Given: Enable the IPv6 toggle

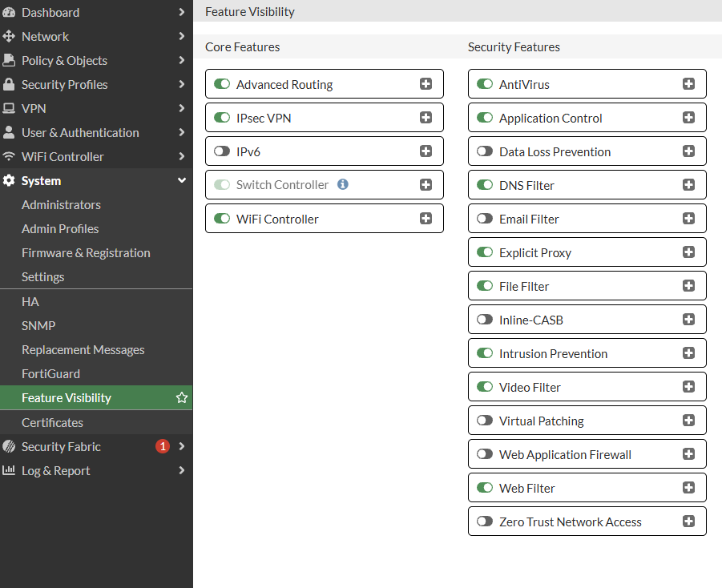Looking at the screenshot, I should (x=222, y=151).
